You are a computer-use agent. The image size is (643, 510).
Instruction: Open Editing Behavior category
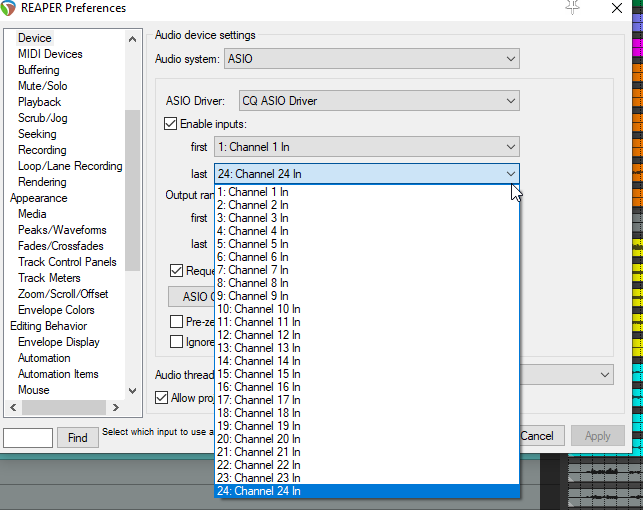(x=48, y=326)
